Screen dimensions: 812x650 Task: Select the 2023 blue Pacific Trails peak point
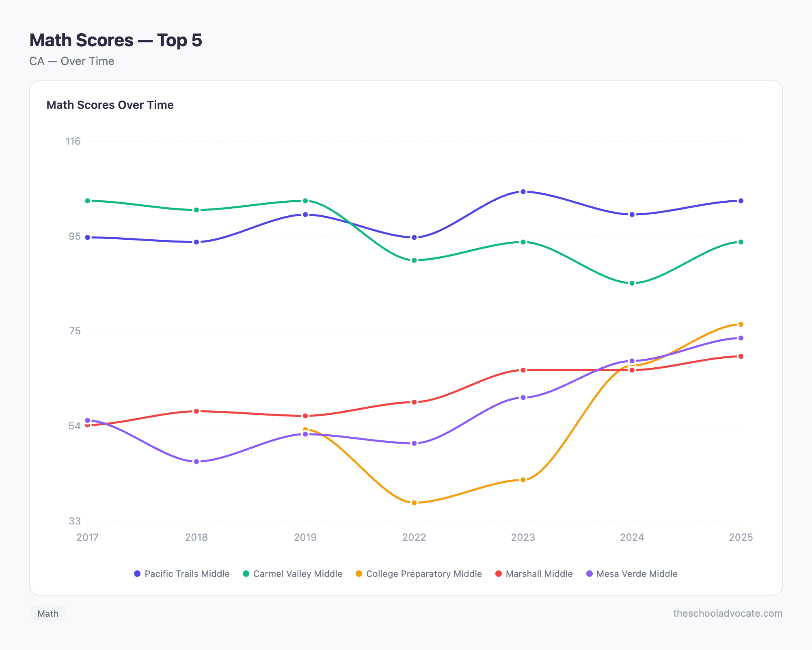pos(523,192)
